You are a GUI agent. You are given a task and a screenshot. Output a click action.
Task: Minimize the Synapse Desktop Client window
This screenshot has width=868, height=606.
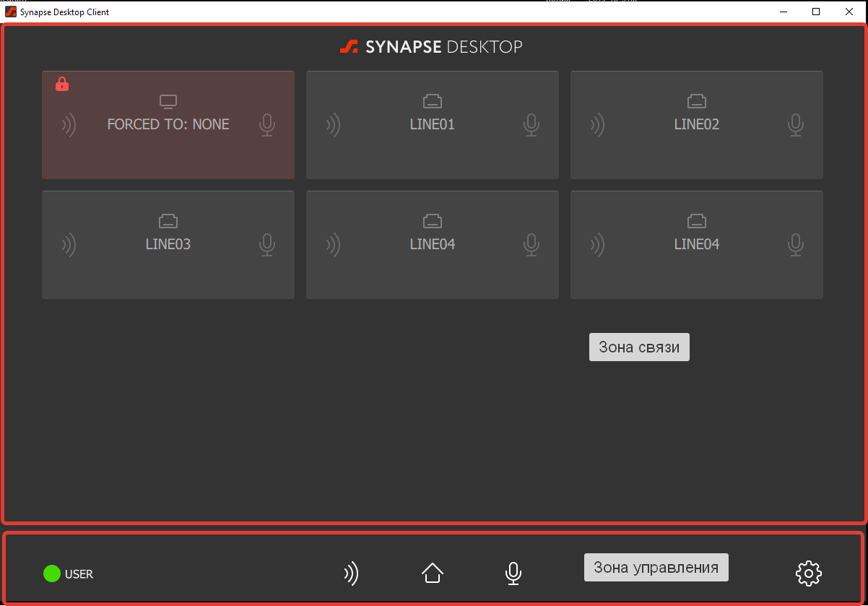(x=784, y=12)
